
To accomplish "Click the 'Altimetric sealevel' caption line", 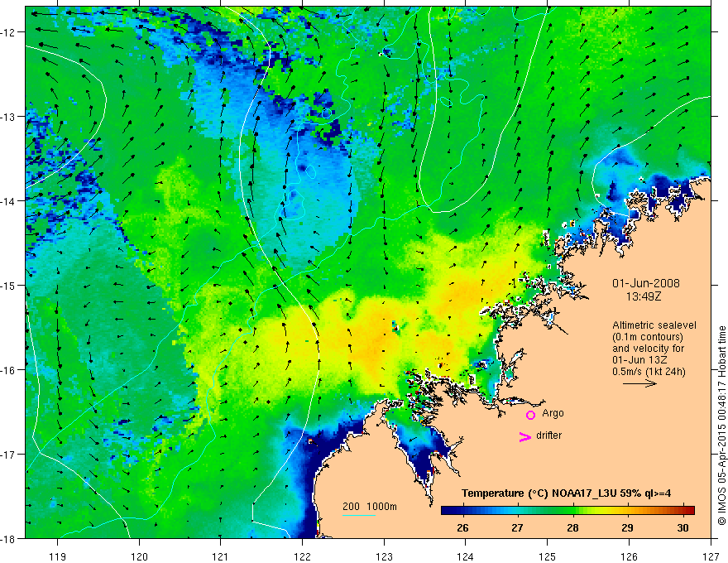I will coord(654,325).
